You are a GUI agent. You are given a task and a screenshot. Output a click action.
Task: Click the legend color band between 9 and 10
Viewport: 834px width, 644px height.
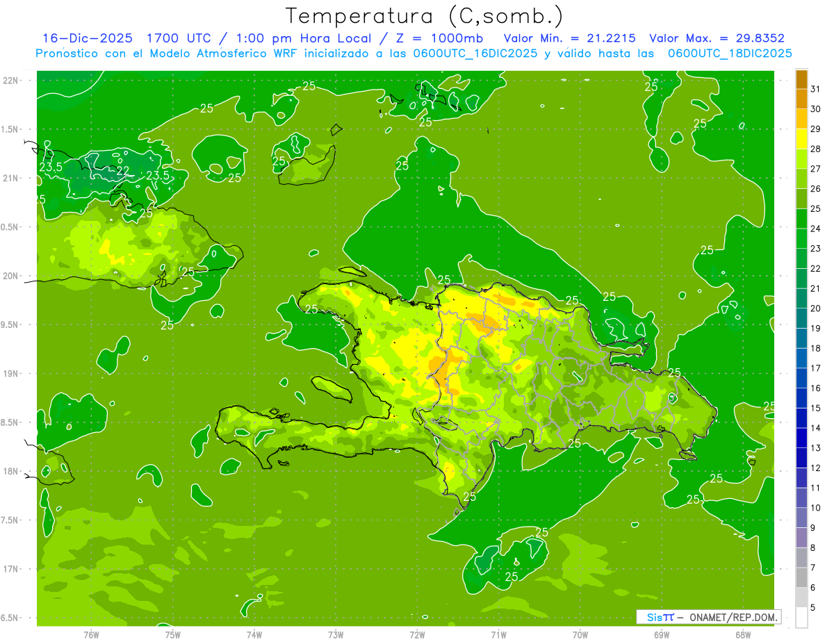801,518
